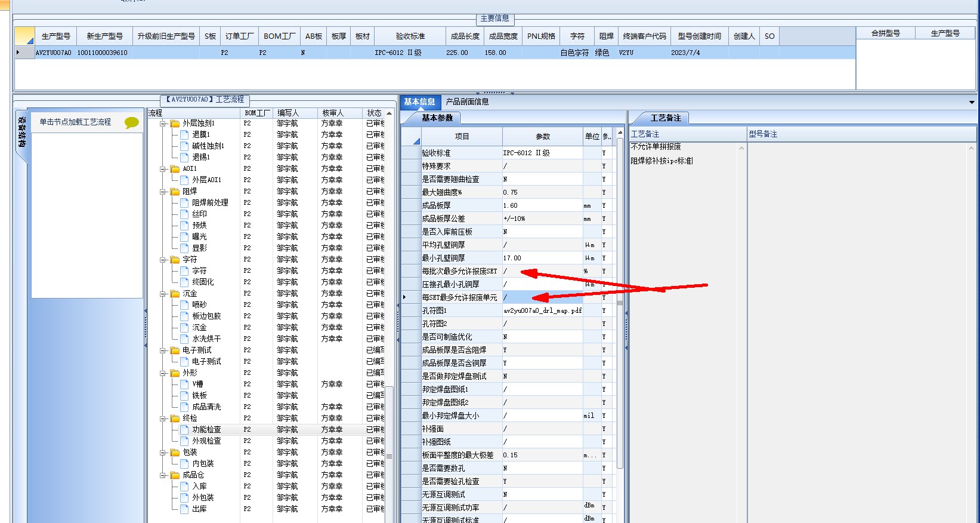Select the AV2YU007A0 row in main grid
Image resolution: width=980 pixels, height=523 pixels.
tap(434, 53)
